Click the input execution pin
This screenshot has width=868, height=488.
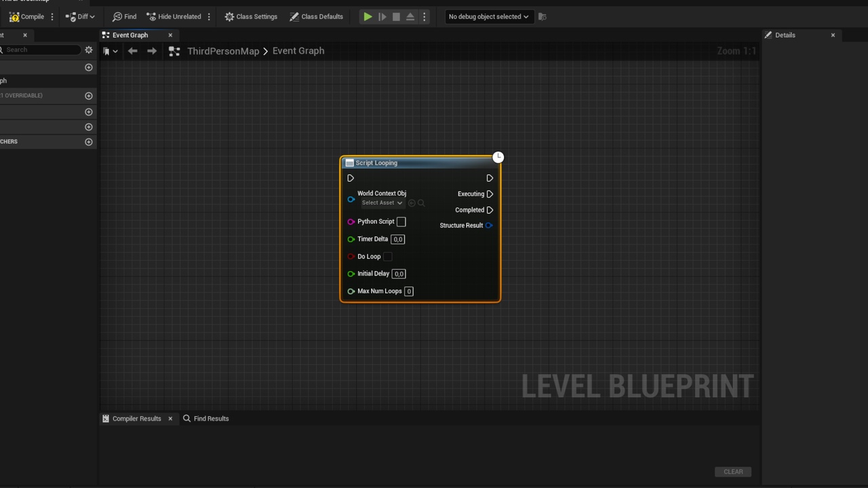coord(351,178)
